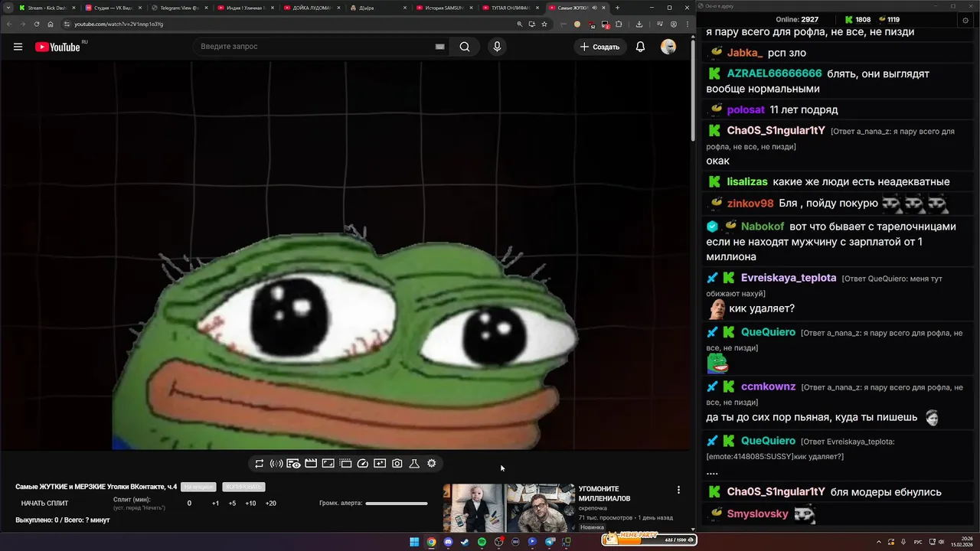Switch to Telegram: View tab

pyautogui.click(x=179, y=8)
